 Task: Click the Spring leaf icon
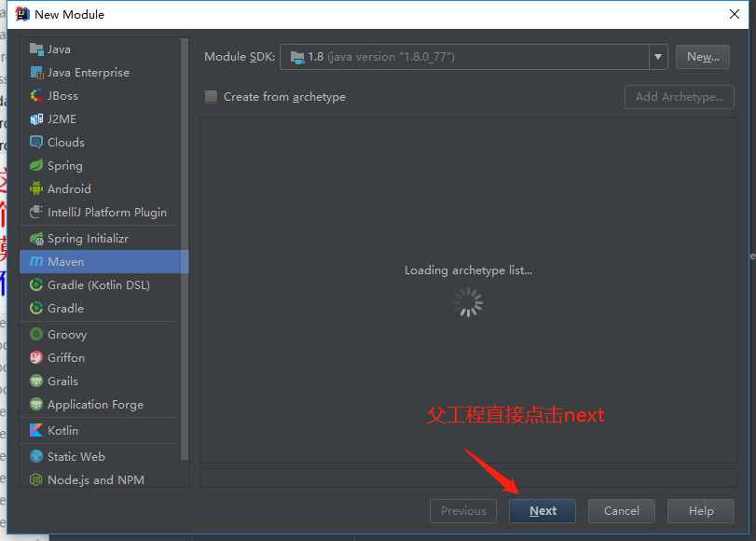[36, 165]
